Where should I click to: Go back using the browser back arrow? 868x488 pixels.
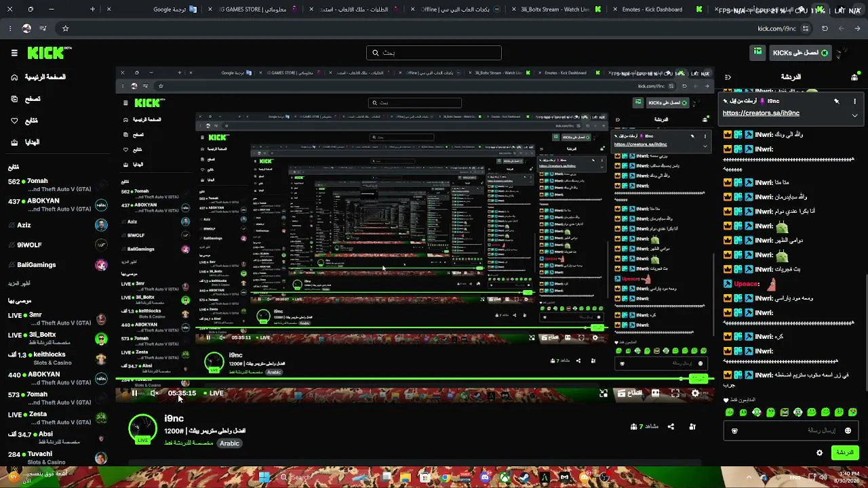(x=858, y=28)
